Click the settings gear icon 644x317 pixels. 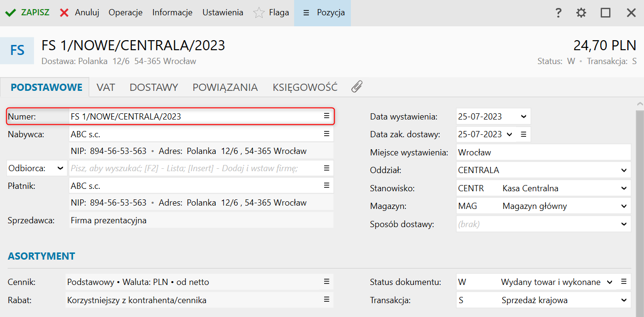click(x=581, y=13)
